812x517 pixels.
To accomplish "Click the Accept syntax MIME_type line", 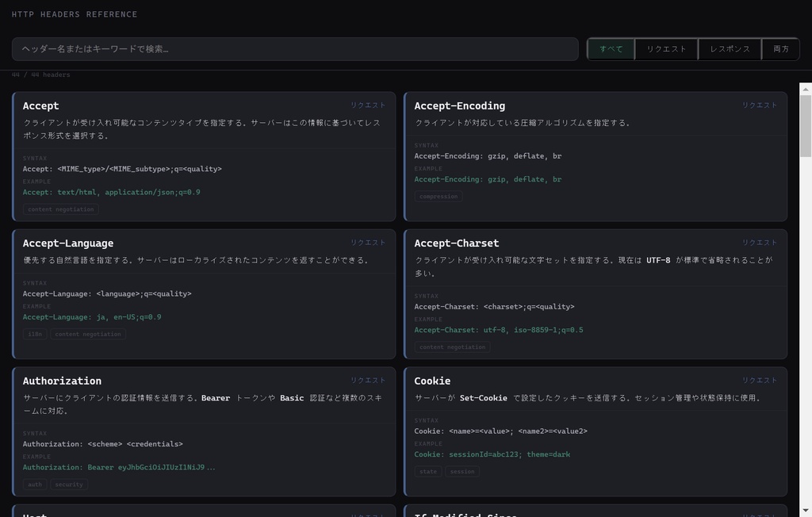I will (122, 169).
